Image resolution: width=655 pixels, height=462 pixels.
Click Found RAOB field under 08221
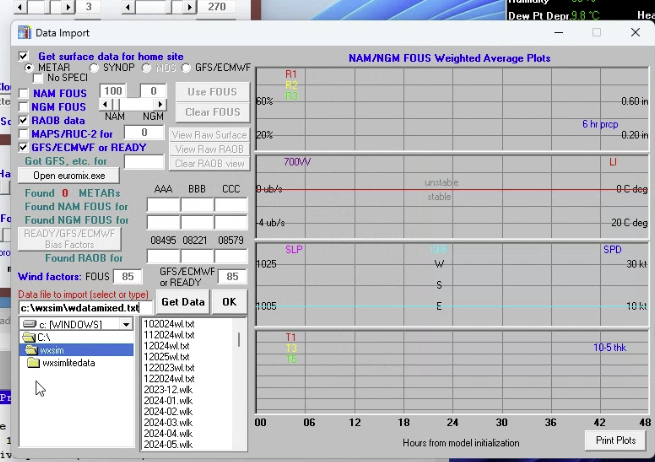pos(197,256)
